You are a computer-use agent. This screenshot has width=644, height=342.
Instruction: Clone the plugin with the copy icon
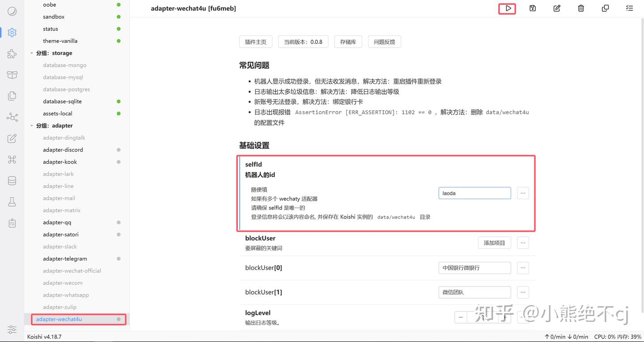coord(605,8)
